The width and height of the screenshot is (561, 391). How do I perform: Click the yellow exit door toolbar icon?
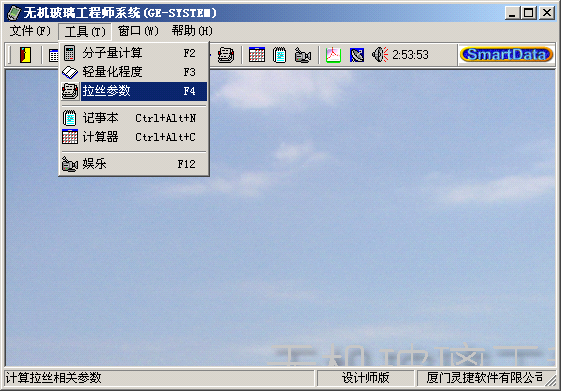tap(25, 55)
